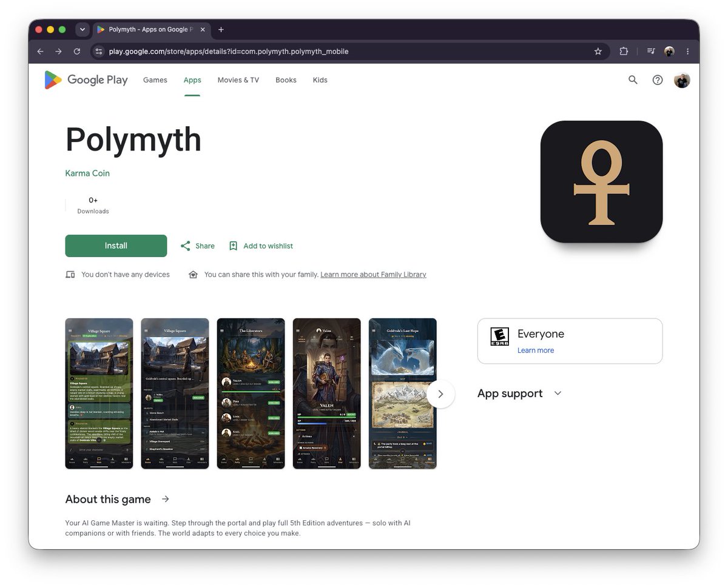The width and height of the screenshot is (728, 587).
Task: Open the About this game arrow
Action: coord(166,499)
